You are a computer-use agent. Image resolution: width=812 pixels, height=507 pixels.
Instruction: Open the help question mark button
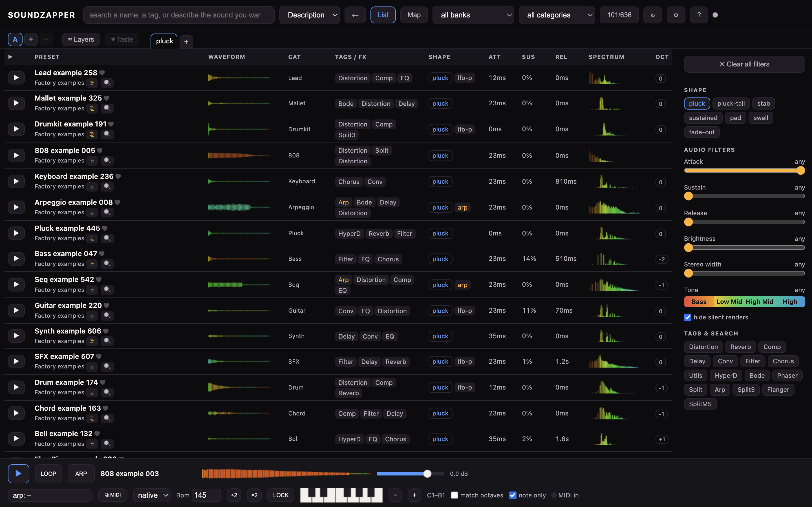pos(699,15)
